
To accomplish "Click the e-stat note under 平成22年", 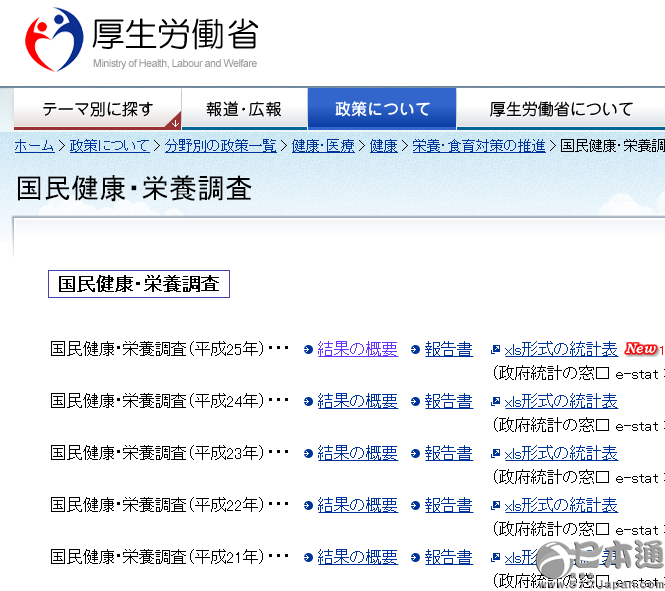I will (x=578, y=530).
